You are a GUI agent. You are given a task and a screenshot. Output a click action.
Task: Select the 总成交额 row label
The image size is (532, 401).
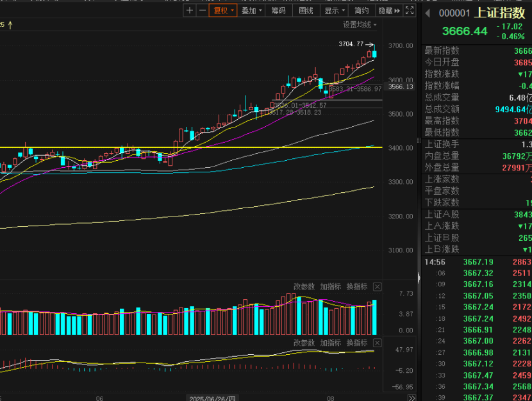[442, 109]
